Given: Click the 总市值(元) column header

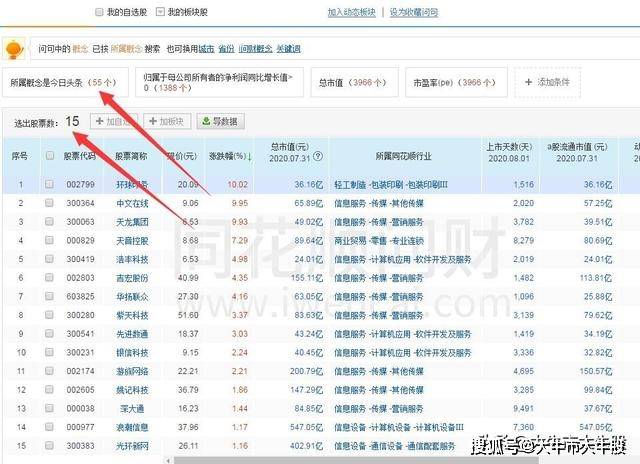Looking at the screenshot, I should pos(290,147).
